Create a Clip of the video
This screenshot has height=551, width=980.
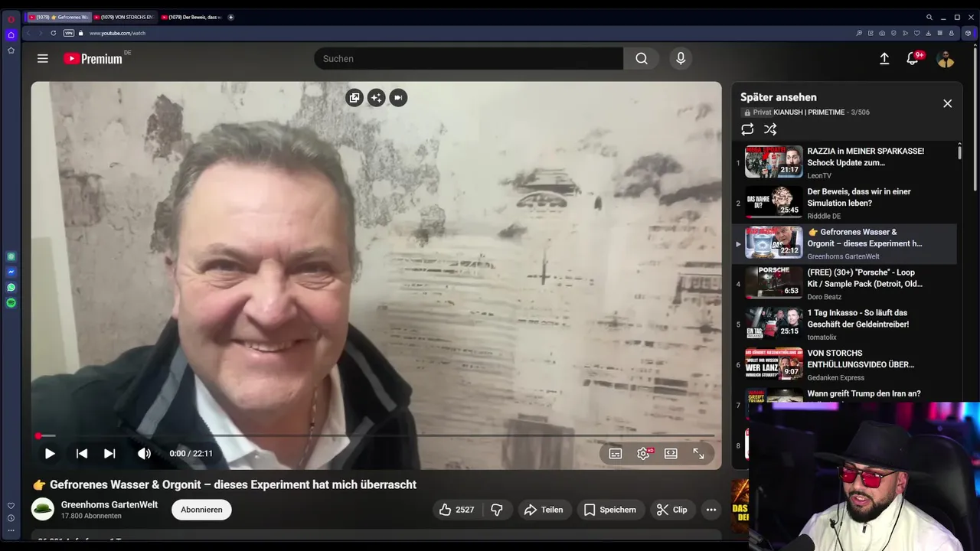tap(672, 510)
